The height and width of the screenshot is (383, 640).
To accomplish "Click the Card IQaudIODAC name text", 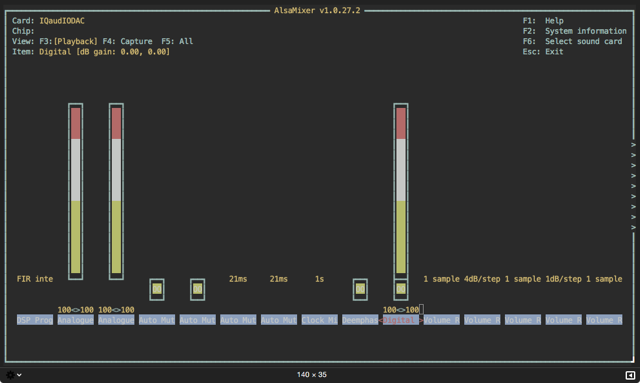I will click(62, 21).
